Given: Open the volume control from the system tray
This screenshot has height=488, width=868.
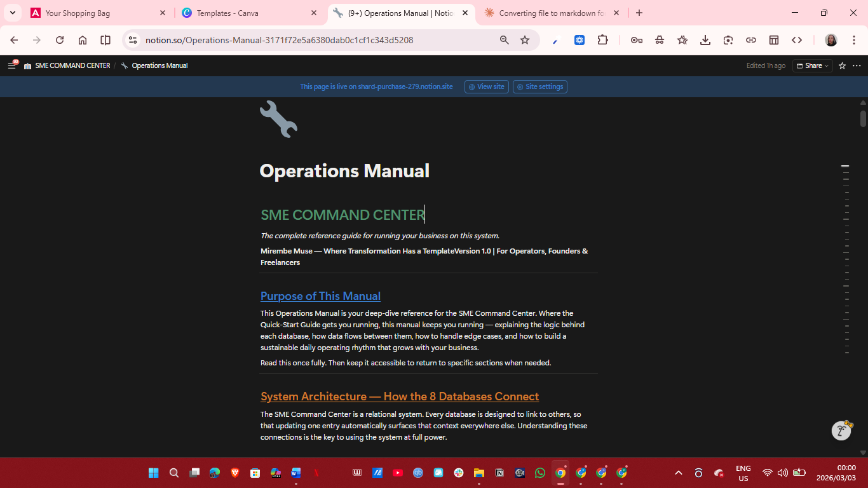Looking at the screenshot, I should coord(782,473).
